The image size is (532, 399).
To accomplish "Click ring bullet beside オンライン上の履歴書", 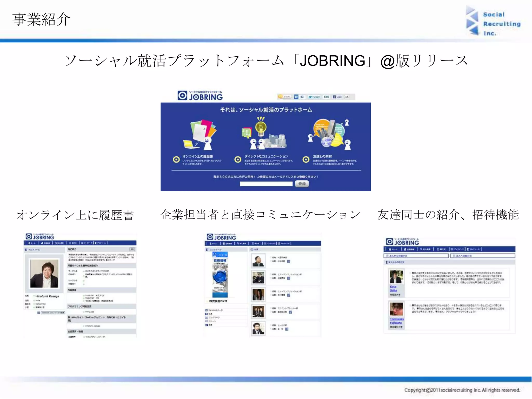I will click(x=176, y=159).
